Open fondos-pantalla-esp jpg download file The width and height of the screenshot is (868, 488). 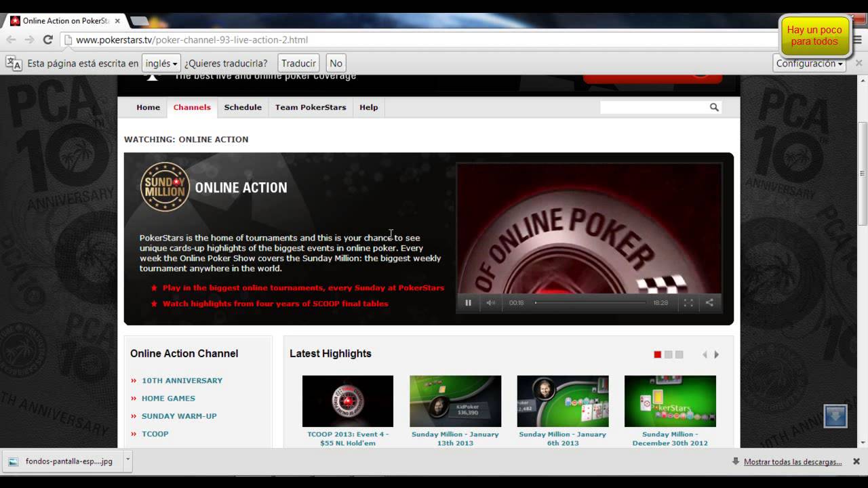pyautogui.click(x=63, y=462)
